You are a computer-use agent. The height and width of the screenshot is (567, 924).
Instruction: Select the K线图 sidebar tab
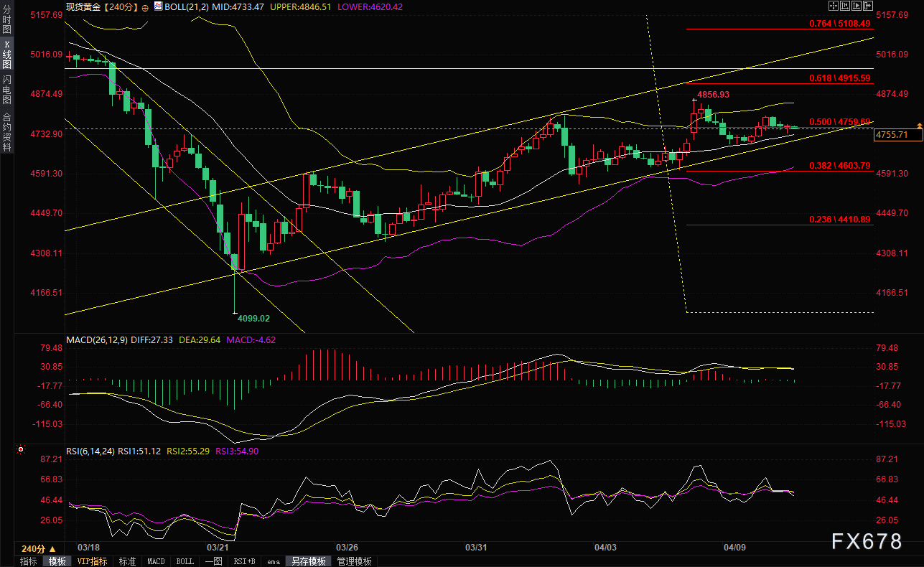(x=6, y=60)
